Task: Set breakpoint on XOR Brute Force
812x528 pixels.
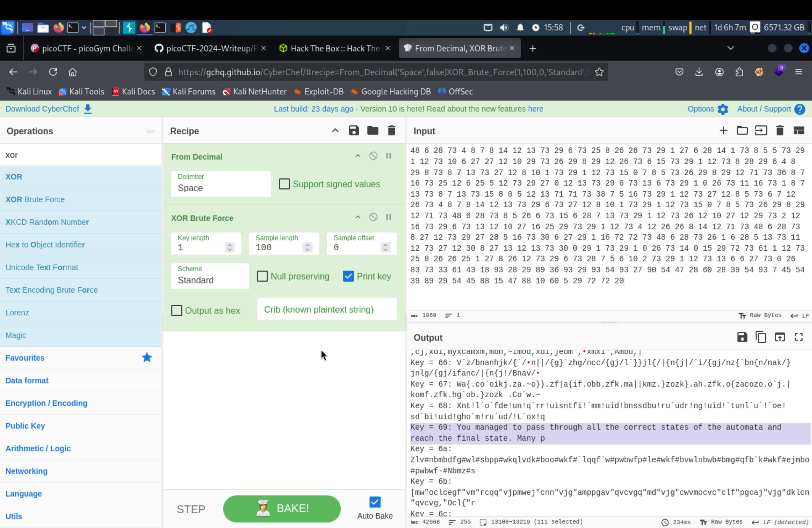Action: coord(389,218)
